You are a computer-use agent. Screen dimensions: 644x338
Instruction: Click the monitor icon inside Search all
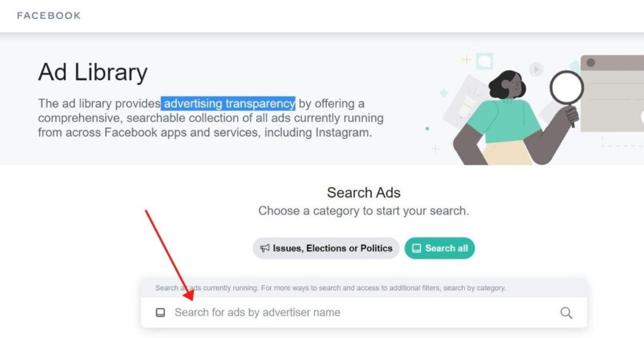[416, 248]
